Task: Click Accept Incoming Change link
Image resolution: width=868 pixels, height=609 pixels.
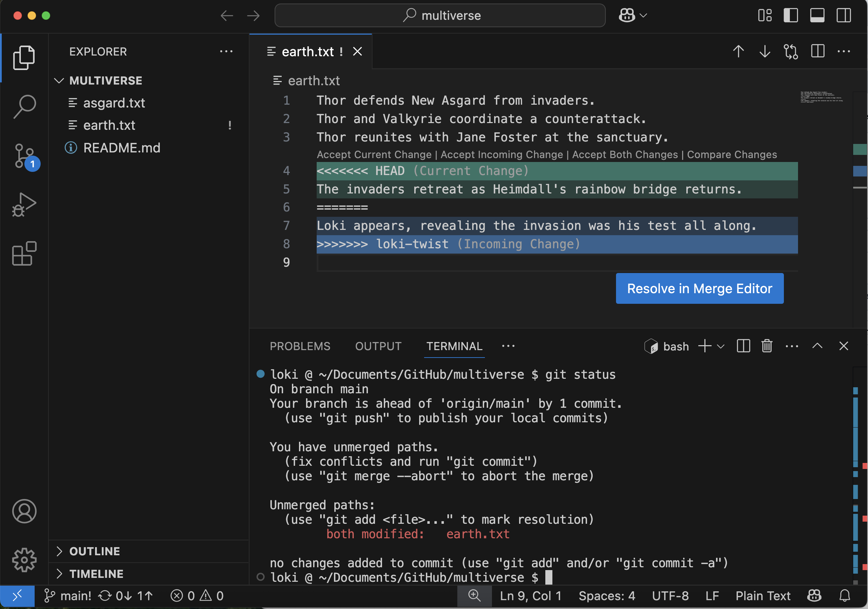Action: pyautogui.click(x=502, y=155)
